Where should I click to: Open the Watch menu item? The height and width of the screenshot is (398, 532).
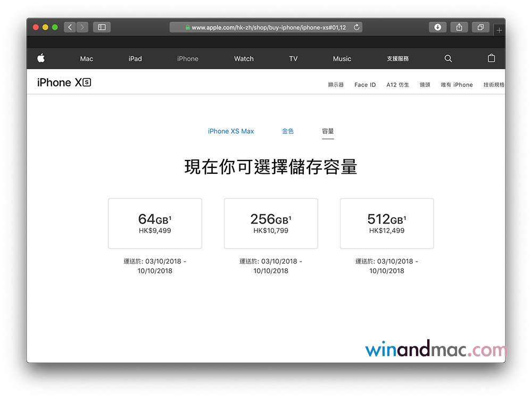(x=244, y=58)
